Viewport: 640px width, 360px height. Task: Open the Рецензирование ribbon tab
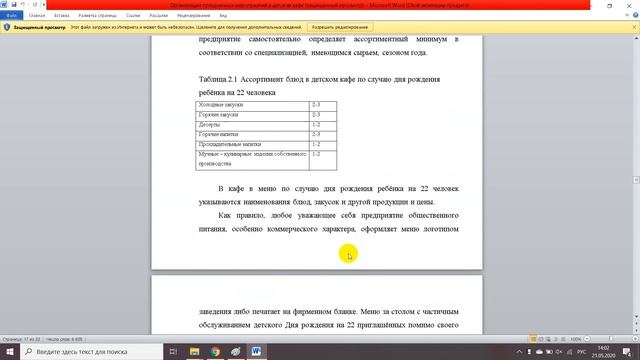click(x=193, y=16)
